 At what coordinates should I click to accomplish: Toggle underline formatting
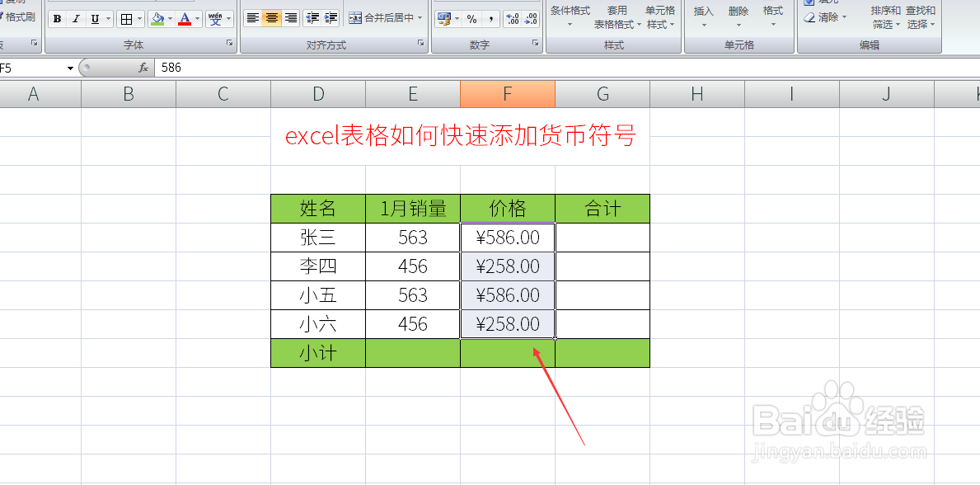[95, 19]
